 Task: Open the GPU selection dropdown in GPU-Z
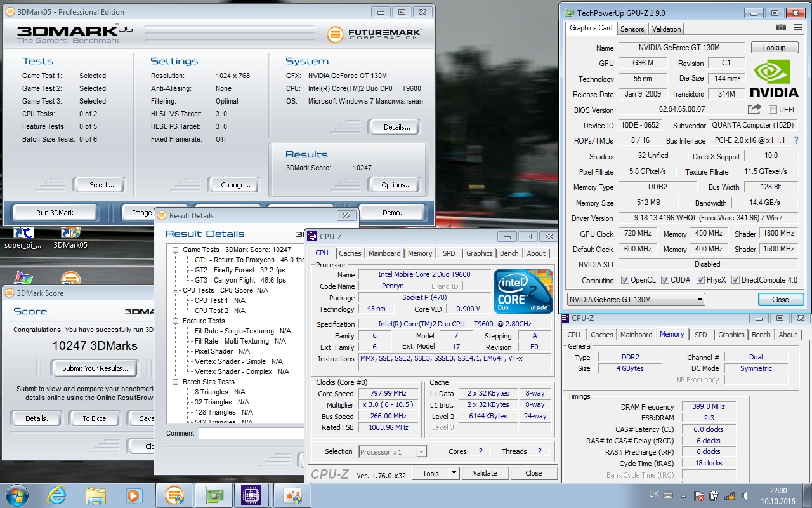(636, 300)
